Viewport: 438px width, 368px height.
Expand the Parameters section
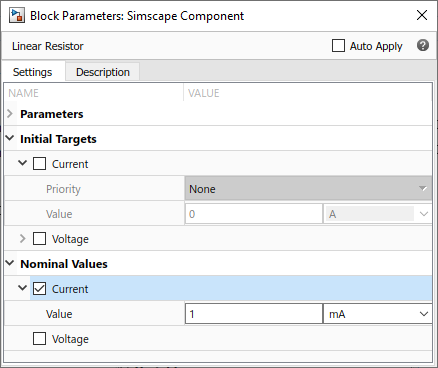(10, 114)
